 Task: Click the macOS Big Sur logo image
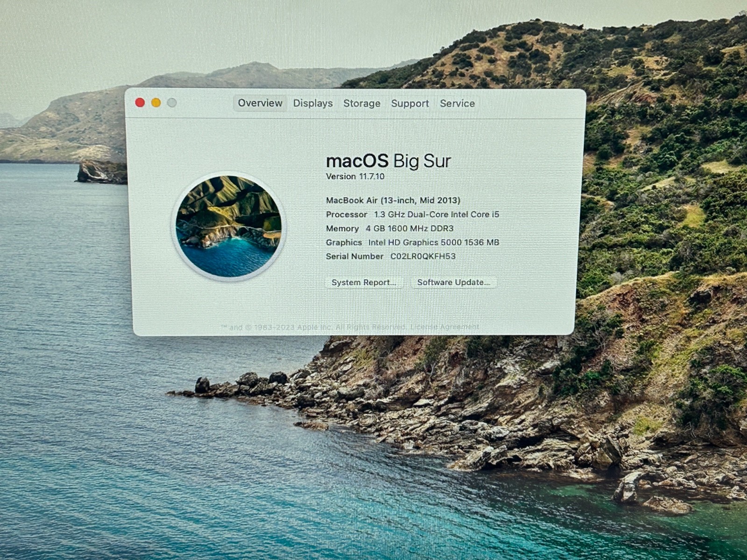click(228, 226)
